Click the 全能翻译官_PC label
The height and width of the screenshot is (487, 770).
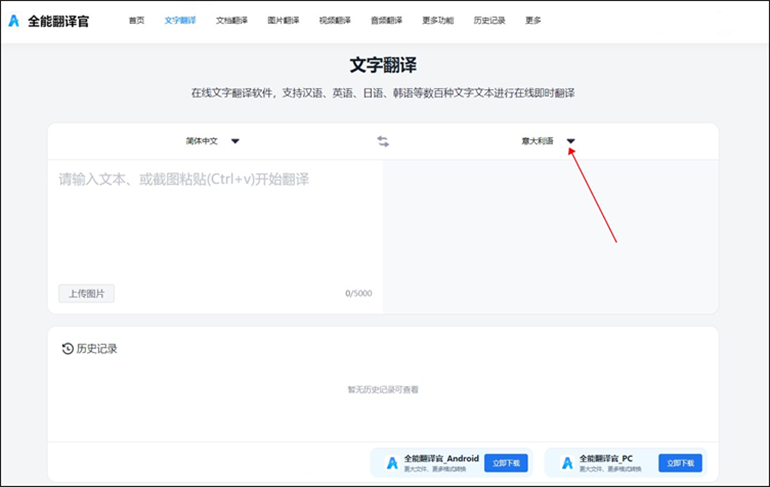coord(606,458)
